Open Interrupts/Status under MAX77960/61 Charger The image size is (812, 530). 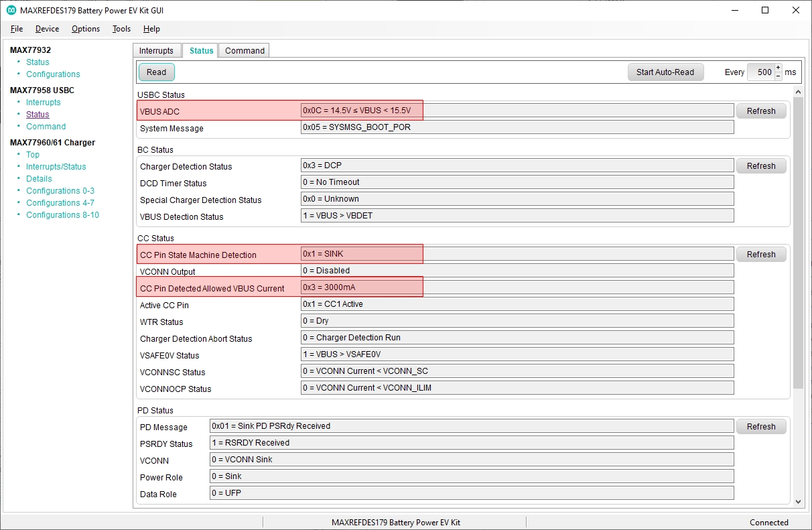[x=56, y=167]
